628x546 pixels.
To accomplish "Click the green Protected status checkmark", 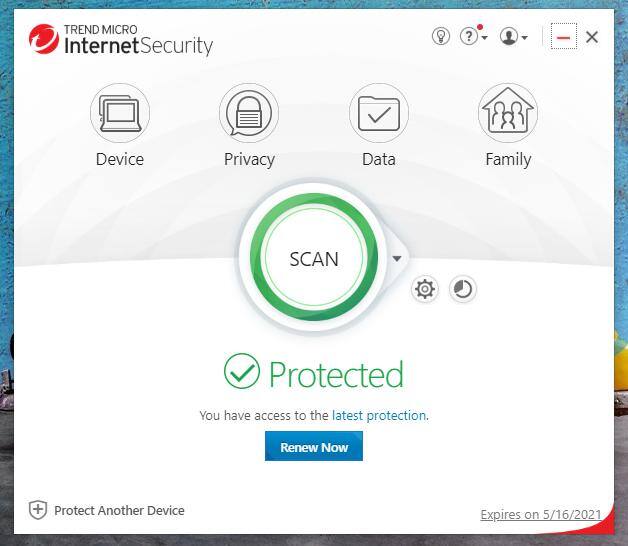I will (241, 373).
